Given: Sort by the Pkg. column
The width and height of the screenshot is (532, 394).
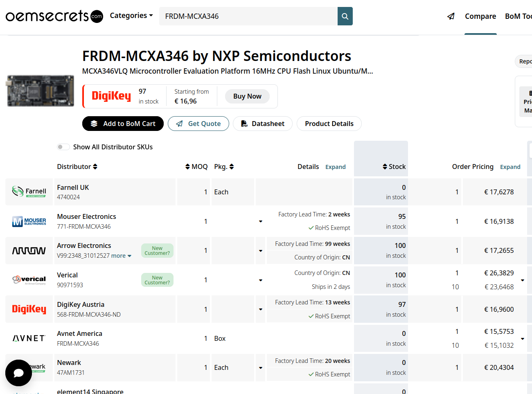Looking at the screenshot, I should coord(224,167).
